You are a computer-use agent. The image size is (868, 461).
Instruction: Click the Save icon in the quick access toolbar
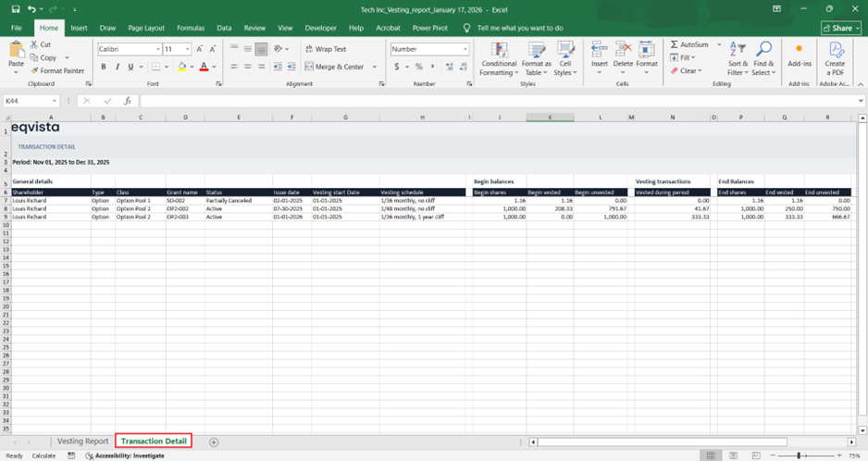tap(14, 8)
